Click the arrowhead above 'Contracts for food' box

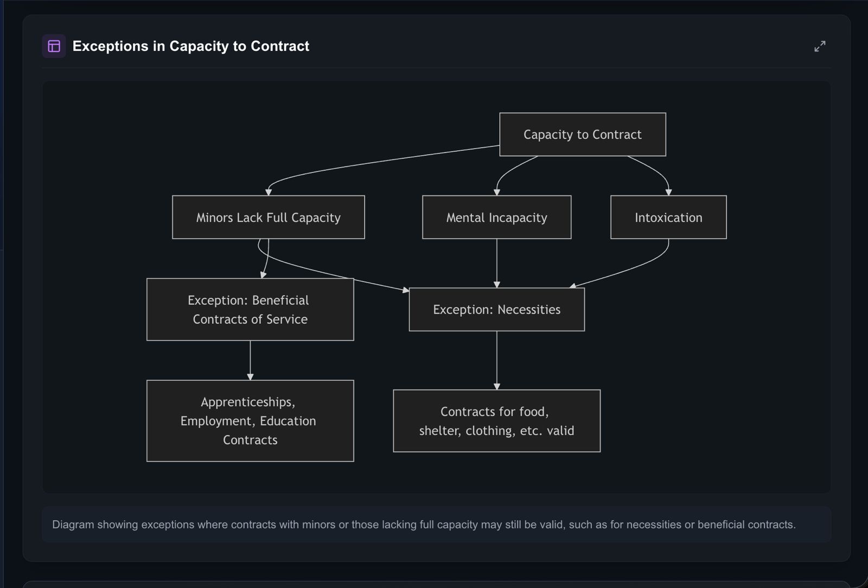click(496, 386)
